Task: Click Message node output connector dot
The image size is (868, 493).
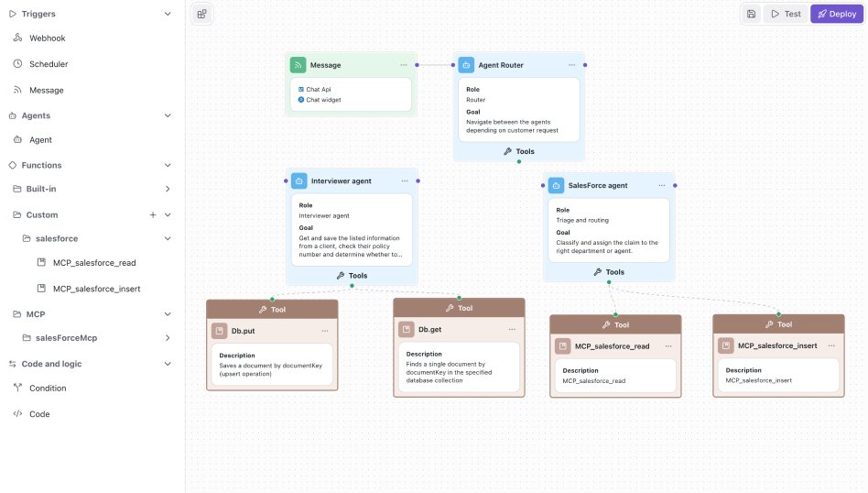Action: tap(417, 65)
